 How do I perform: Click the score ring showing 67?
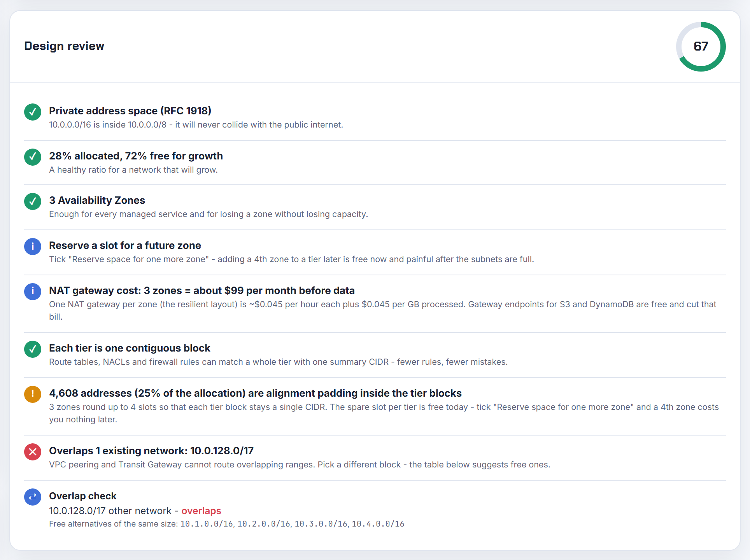click(701, 47)
